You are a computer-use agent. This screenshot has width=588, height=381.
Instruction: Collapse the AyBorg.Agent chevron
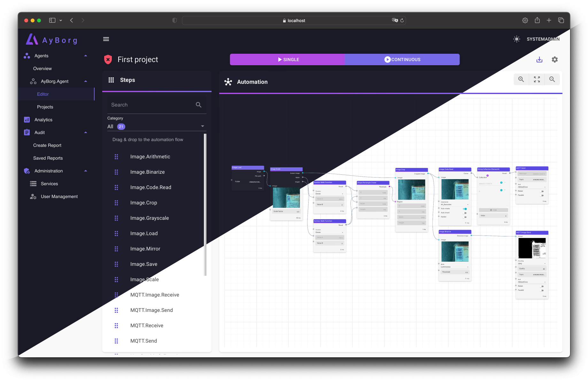pyautogui.click(x=86, y=81)
